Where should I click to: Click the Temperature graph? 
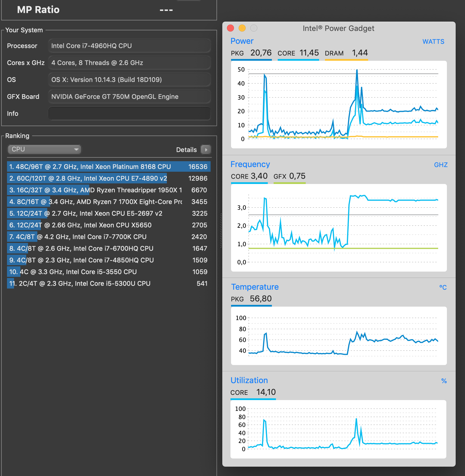coord(339,336)
